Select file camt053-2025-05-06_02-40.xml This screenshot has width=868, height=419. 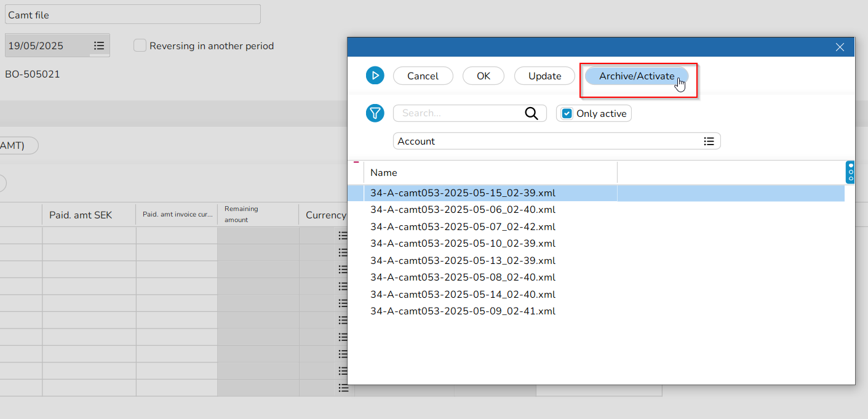tap(463, 210)
